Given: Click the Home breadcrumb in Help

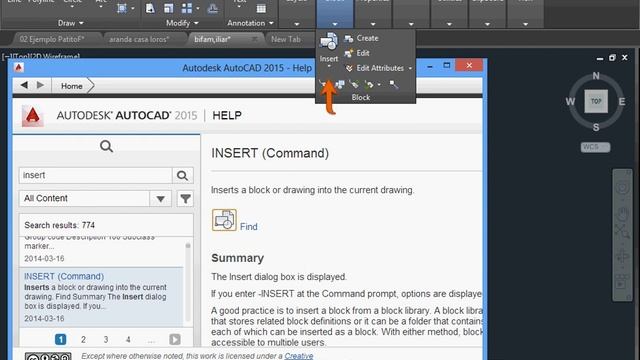Looking at the screenshot, I should pos(71,86).
